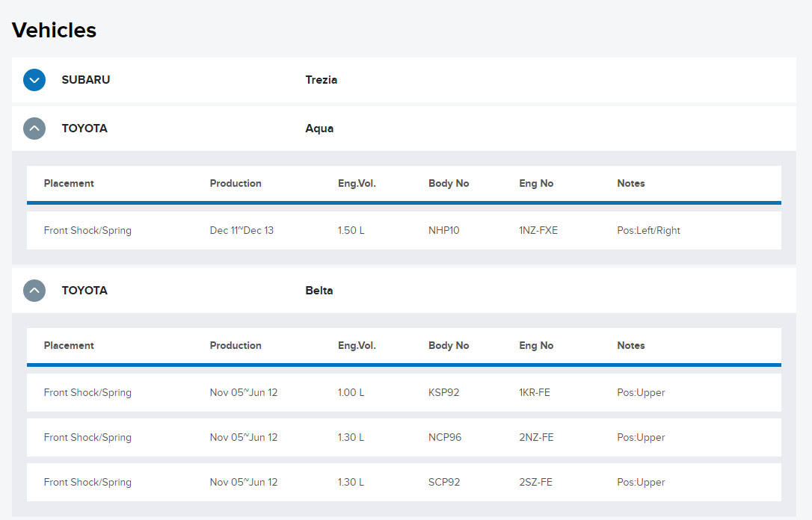Click the 1.00 L engine volume
The height and width of the screenshot is (520, 812).
[351, 392]
